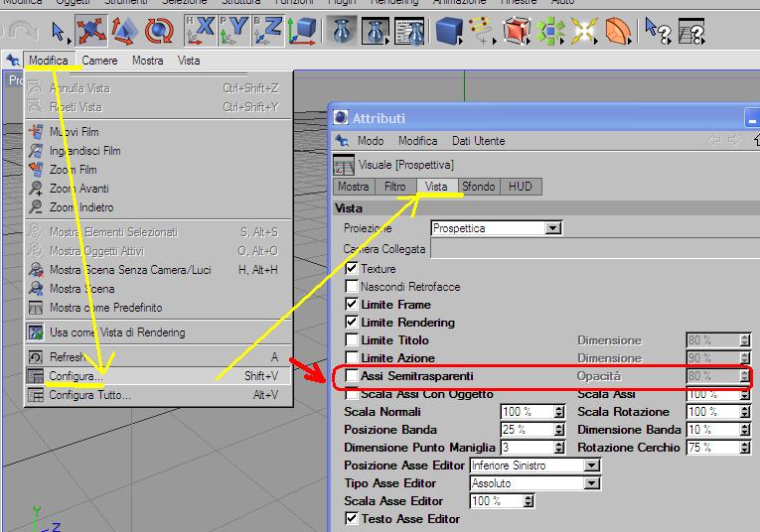Uncheck the Texture checkbox
This screenshot has width=760, height=532.
tap(352, 269)
